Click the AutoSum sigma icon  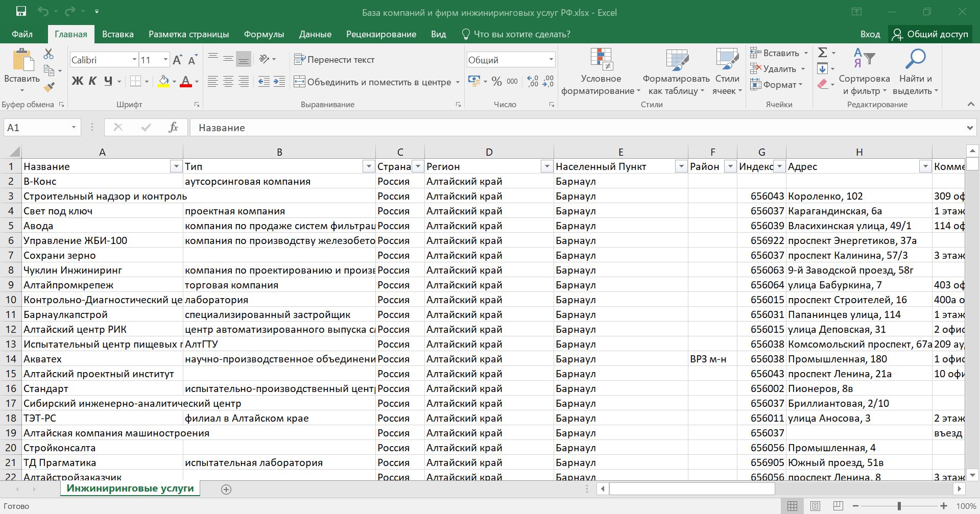[x=822, y=53]
